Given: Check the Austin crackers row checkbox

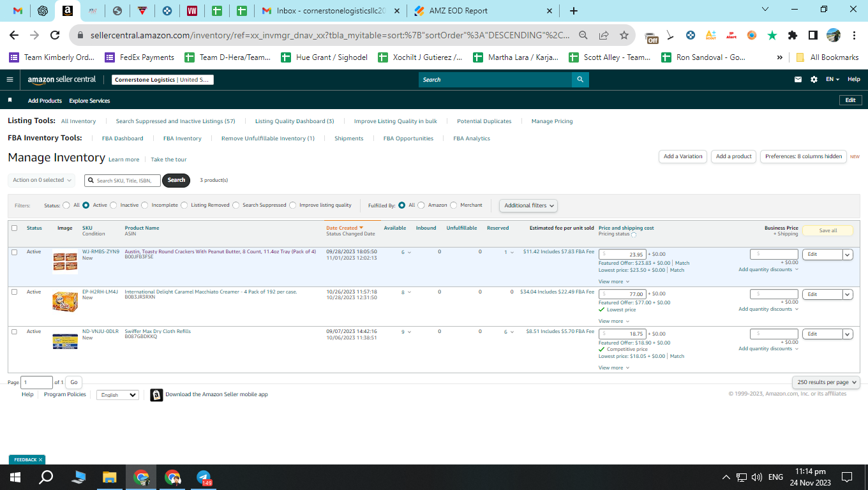Looking at the screenshot, I should pyautogui.click(x=14, y=252).
